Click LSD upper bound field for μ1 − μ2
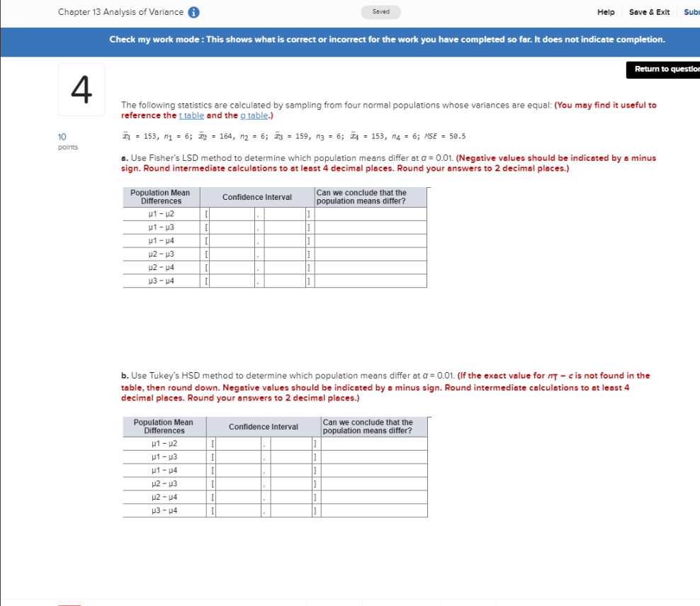 click(x=285, y=214)
